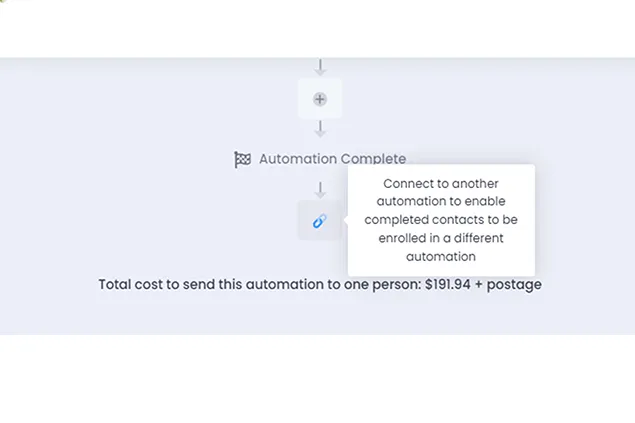The width and height of the screenshot is (635, 423).
Task: Click the word 'Complete' in the step label
Action: (x=373, y=159)
